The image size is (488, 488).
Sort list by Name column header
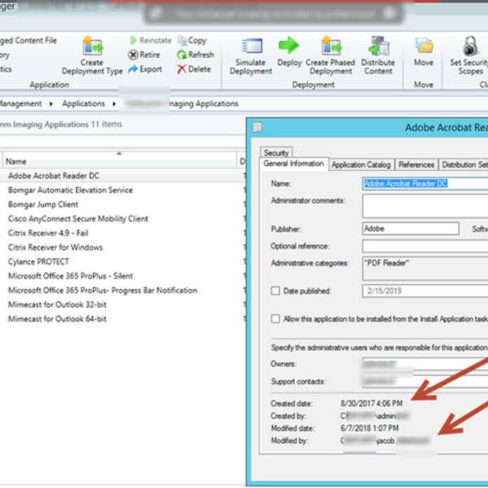119,161
